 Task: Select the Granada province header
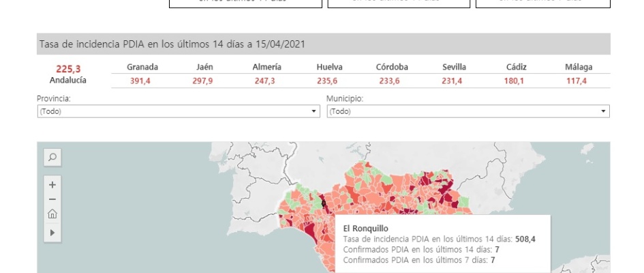(142, 67)
